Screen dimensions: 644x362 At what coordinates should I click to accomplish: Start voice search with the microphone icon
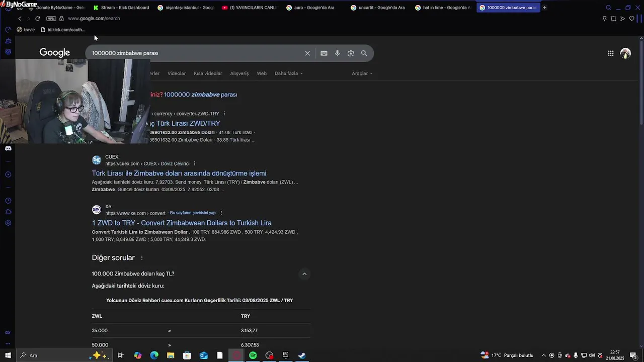point(337,53)
